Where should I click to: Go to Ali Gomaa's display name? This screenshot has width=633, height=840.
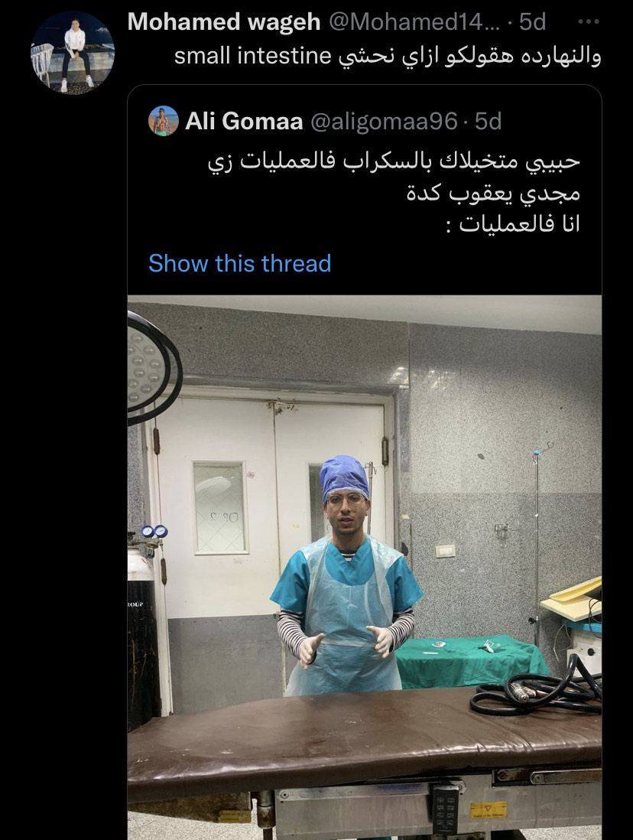244,122
